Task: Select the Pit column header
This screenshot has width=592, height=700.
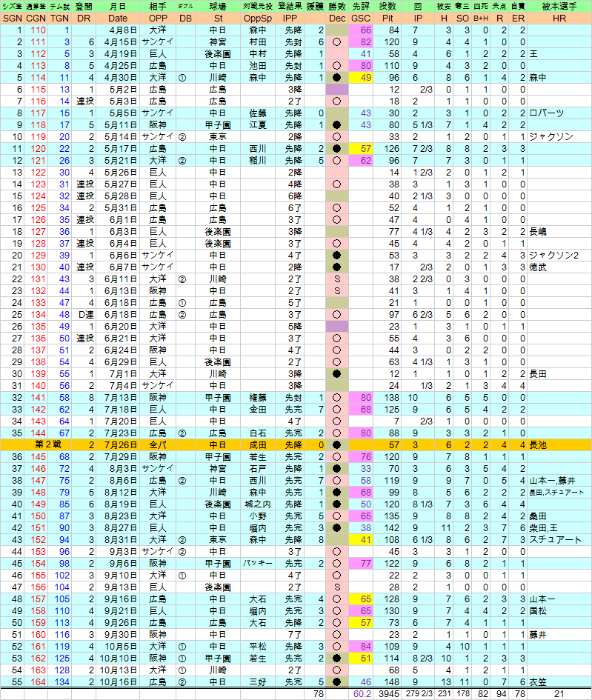Action: click(x=388, y=19)
